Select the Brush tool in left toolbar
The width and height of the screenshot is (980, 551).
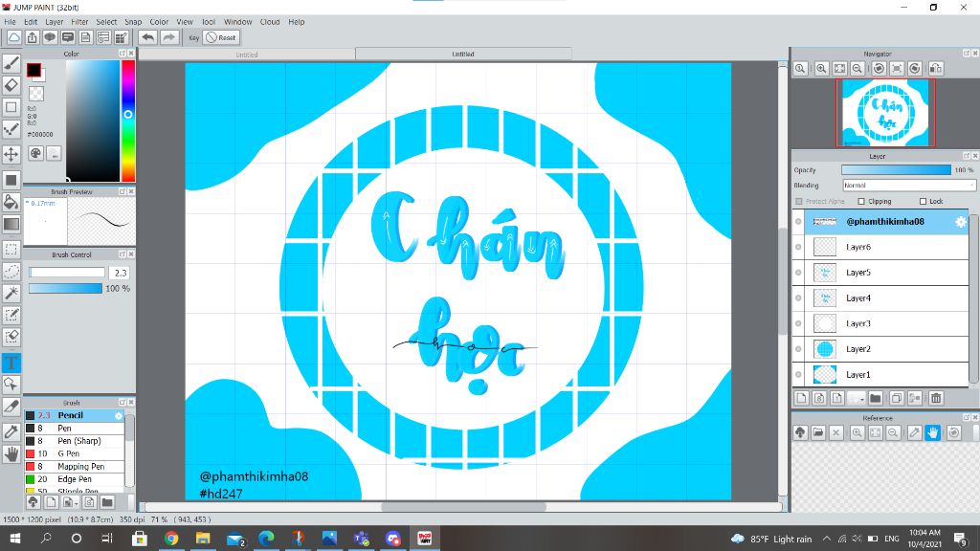click(x=11, y=63)
